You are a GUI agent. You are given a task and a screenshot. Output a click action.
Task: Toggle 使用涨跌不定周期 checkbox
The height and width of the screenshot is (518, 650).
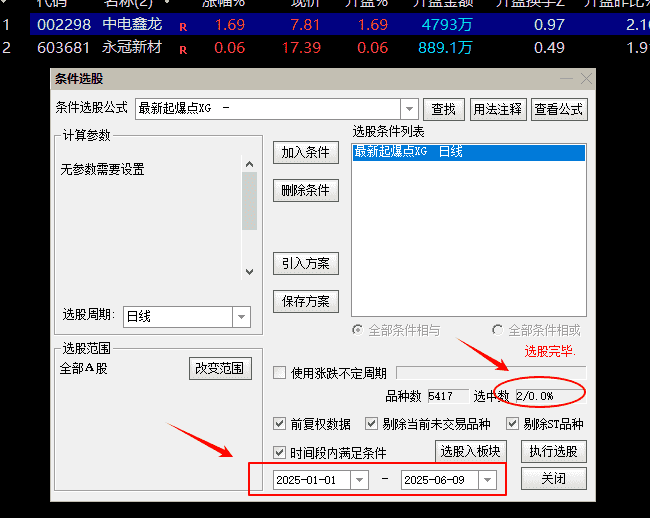tap(279, 373)
